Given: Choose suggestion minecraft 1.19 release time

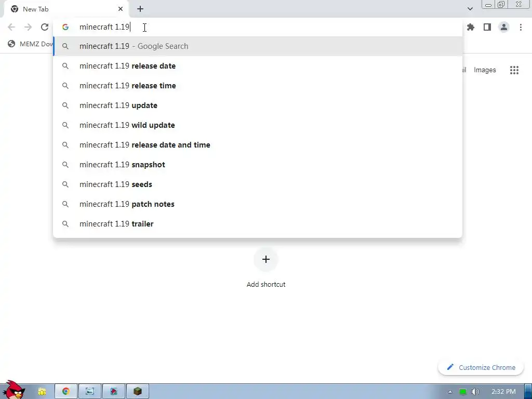Looking at the screenshot, I should [x=258, y=86].
